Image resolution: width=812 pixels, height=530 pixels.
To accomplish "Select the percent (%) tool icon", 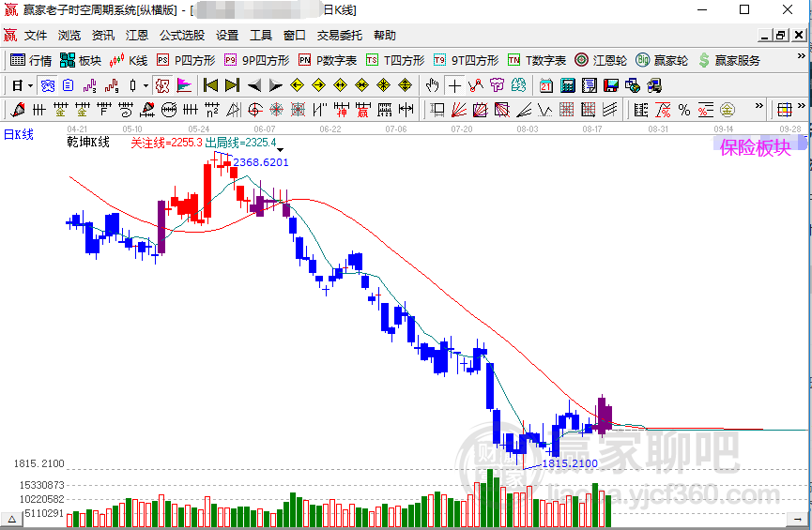I will tap(684, 110).
